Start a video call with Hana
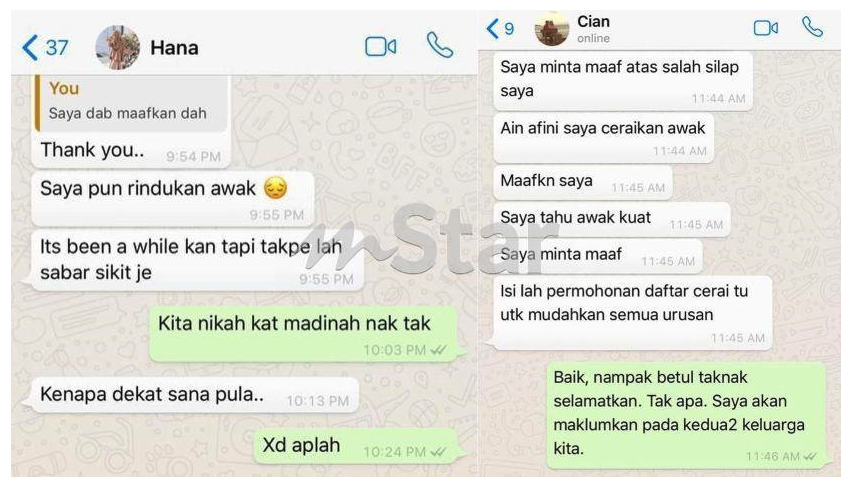851x486 pixels. 380,47
